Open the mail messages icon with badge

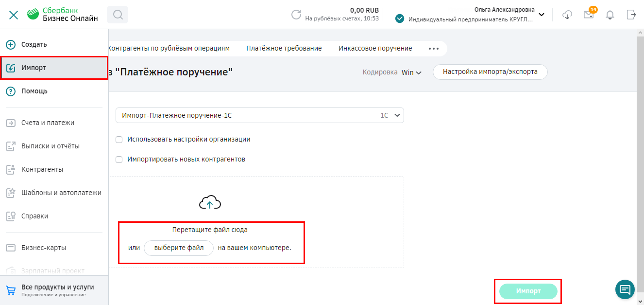589,15
